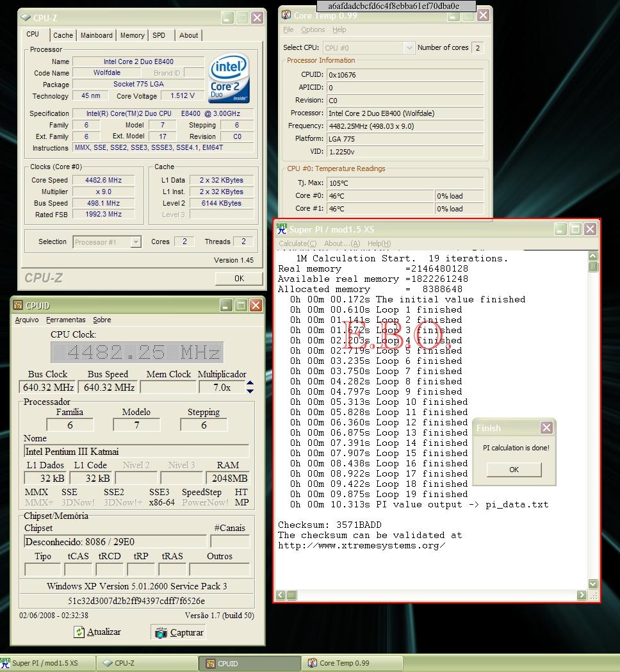Viewport: 620px width, 672px height.
Task: Click the Super PI horizontal scroll right arrow
Action: (x=582, y=595)
